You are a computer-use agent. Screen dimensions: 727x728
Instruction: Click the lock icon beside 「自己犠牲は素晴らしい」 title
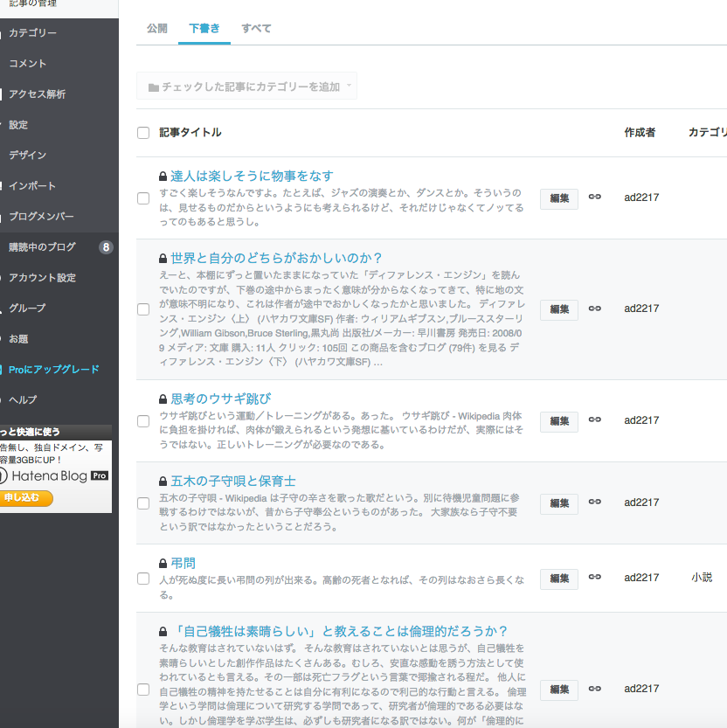pyautogui.click(x=163, y=632)
